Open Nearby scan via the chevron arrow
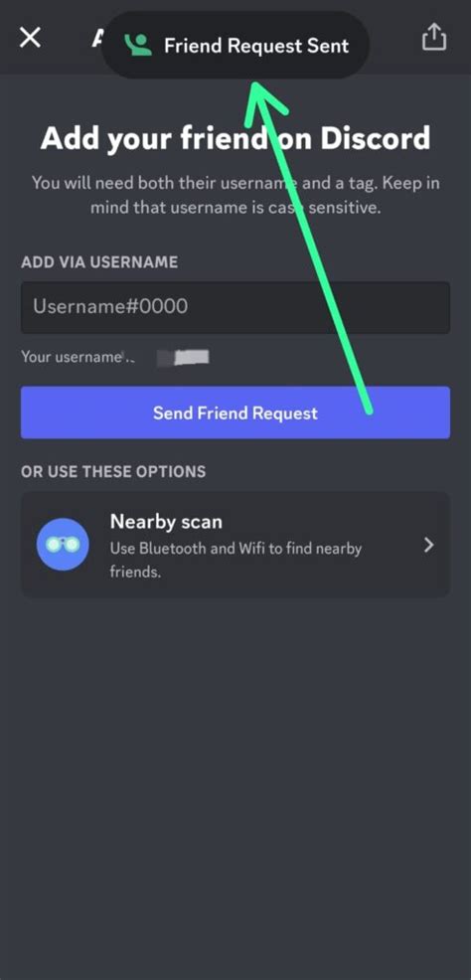Viewport: 471px width, 980px height. click(428, 545)
